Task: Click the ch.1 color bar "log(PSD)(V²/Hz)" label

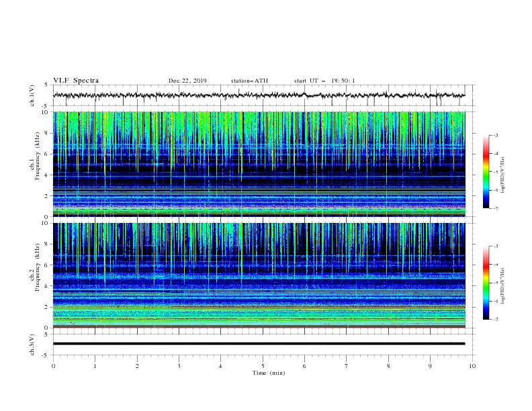Action: tap(503, 175)
